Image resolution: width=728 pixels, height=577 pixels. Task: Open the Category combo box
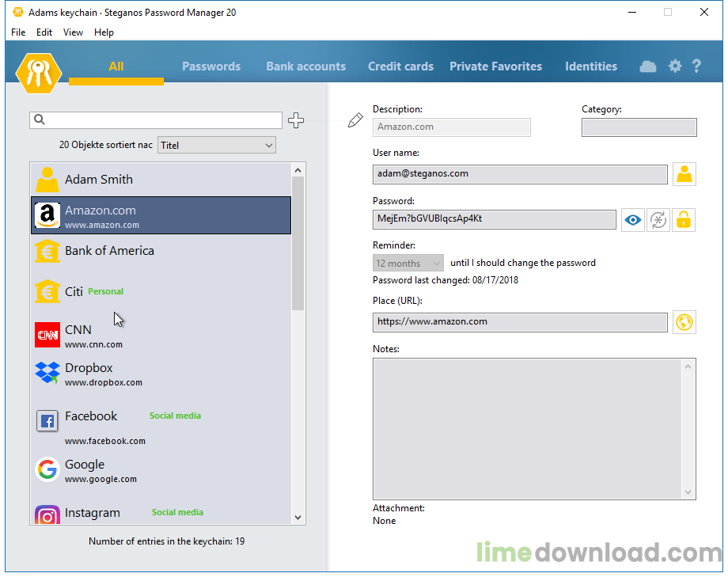pos(639,127)
